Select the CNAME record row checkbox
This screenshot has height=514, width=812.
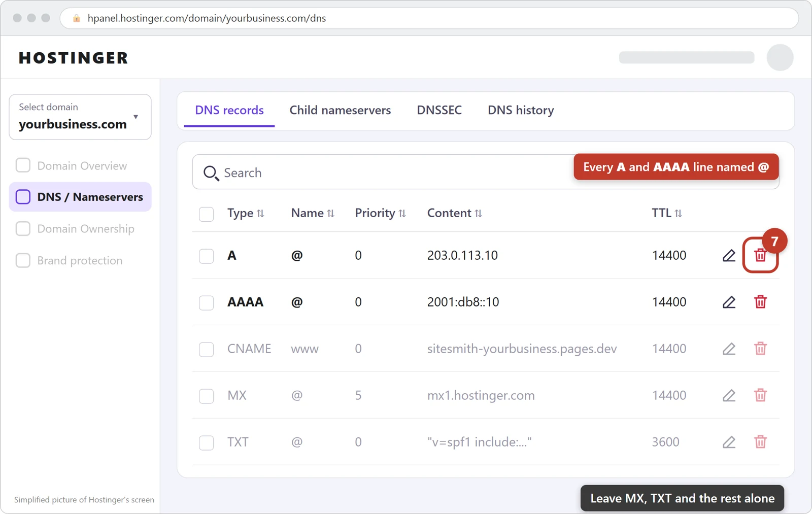point(207,350)
